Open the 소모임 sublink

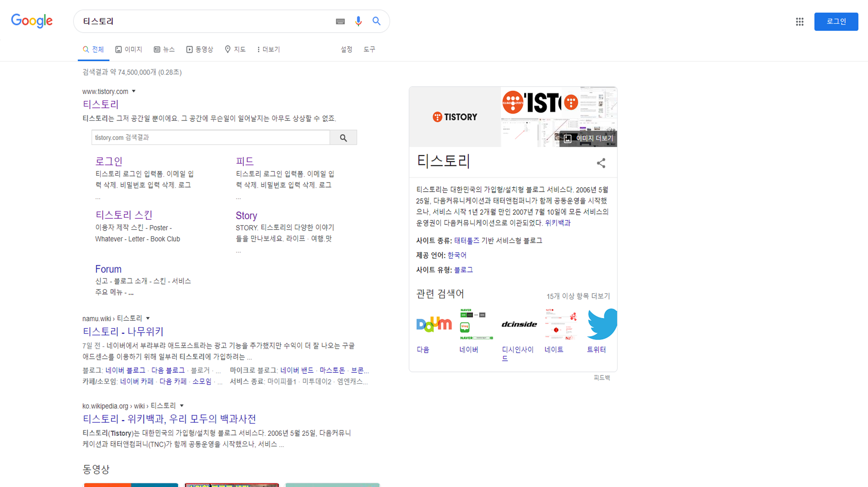202,381
